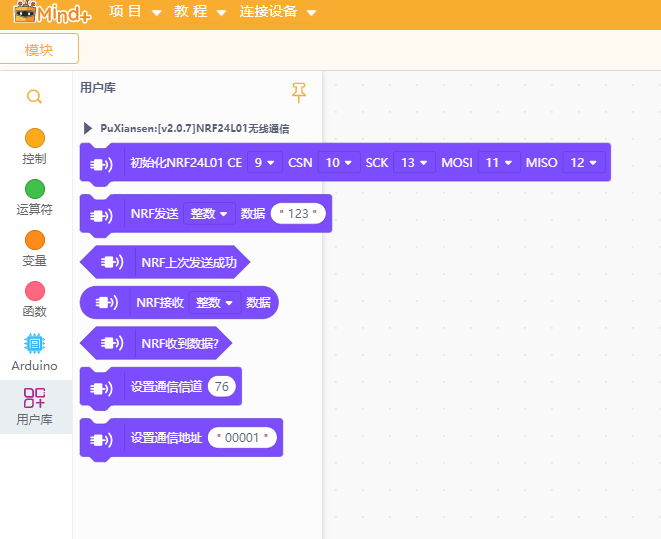Select the 运算符 category
Image resolution: width=661 pixels, height=539 pixels.
35,198
